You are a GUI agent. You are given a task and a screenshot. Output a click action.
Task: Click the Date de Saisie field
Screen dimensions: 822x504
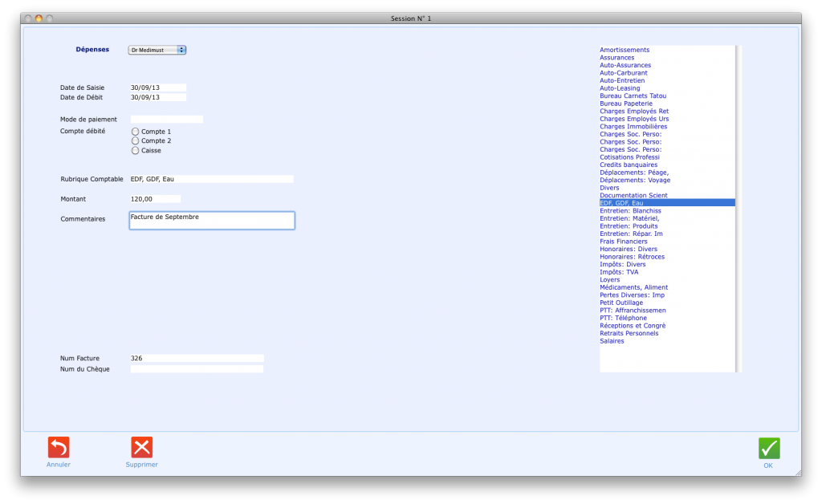click(x=158, y=87)
